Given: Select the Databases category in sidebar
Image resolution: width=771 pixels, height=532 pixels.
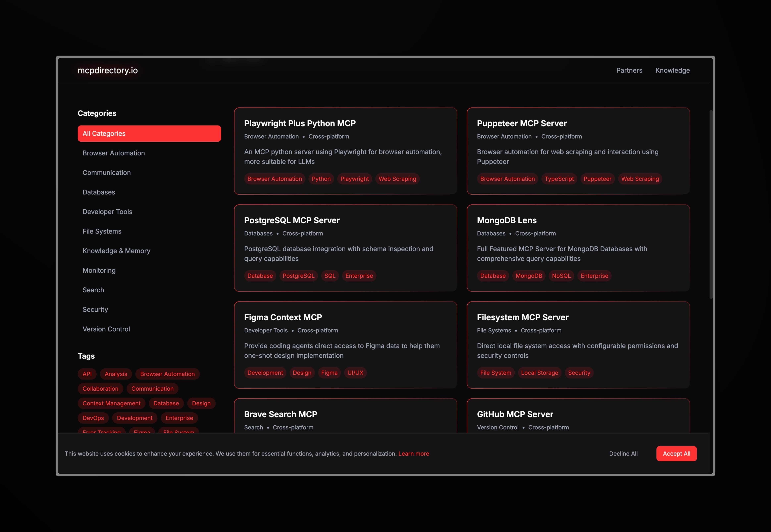Looking at the screenshot, I should click(149, 192).
